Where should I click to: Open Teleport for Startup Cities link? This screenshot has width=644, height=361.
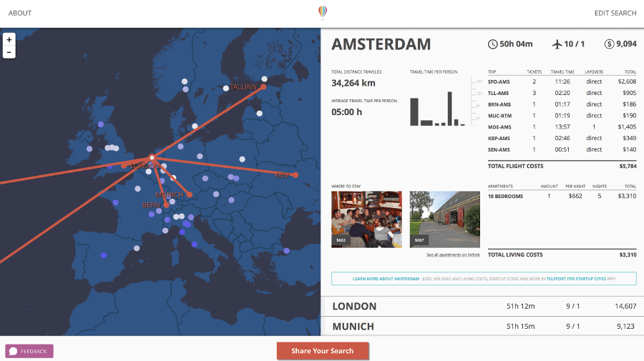click(576, 279)
